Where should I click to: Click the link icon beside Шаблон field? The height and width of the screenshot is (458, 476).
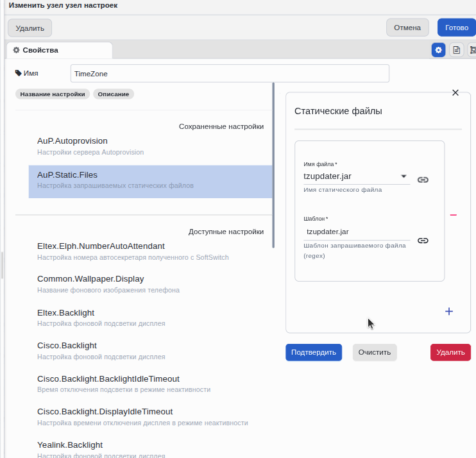423,241
